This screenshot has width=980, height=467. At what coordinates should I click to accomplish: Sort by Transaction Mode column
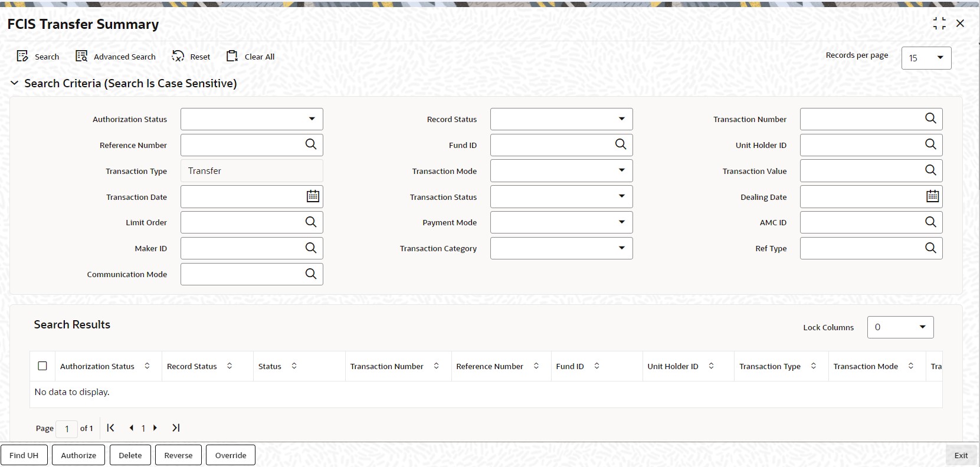910,366
